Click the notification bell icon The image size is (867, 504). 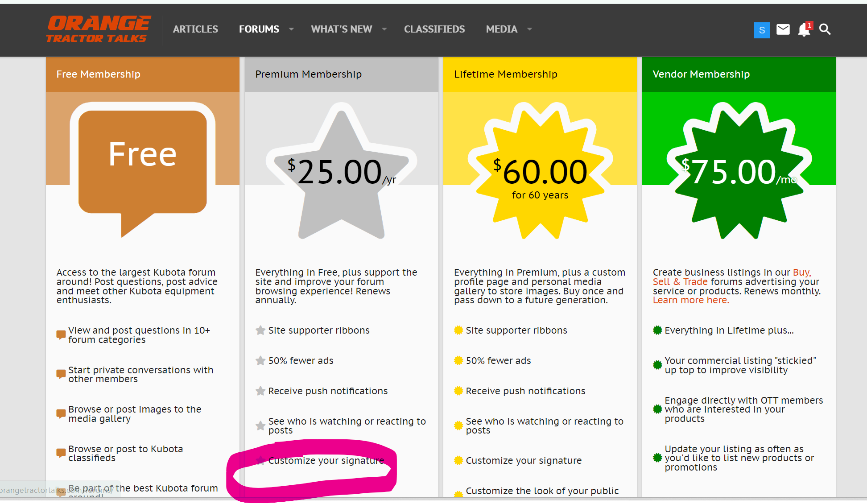804,30
